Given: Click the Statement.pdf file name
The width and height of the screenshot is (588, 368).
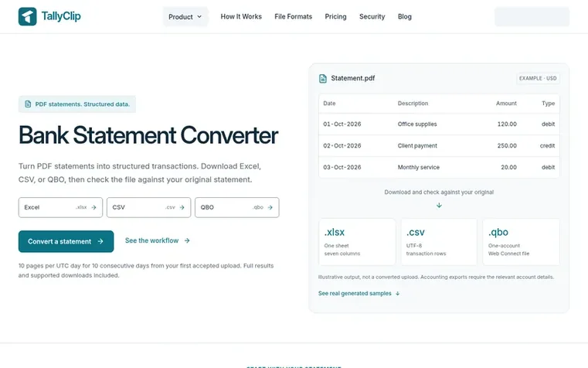Looking at the screenshot, I should [x=353, y=78].
